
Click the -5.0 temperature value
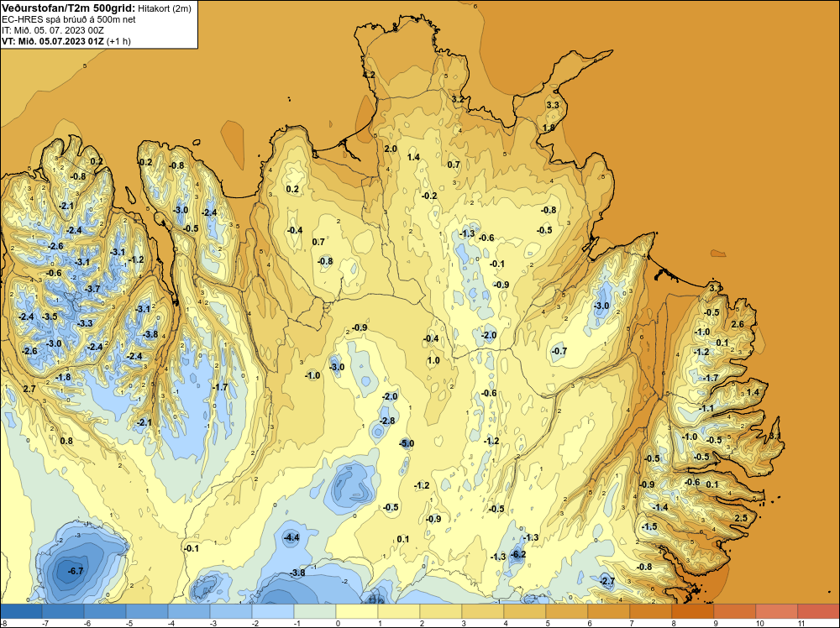tap(407, 443)
